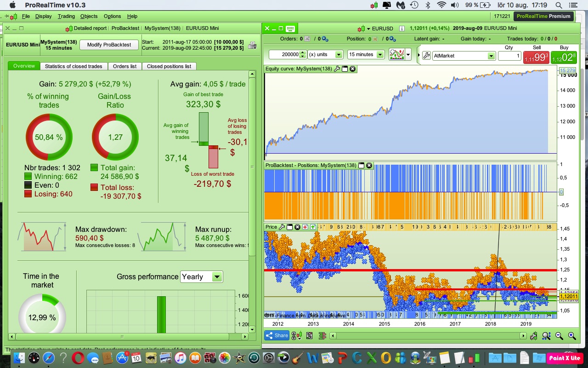Close the ProBacktest Positions panel
The width and height of the screenshot is (588, 368).
pos(368,165)
